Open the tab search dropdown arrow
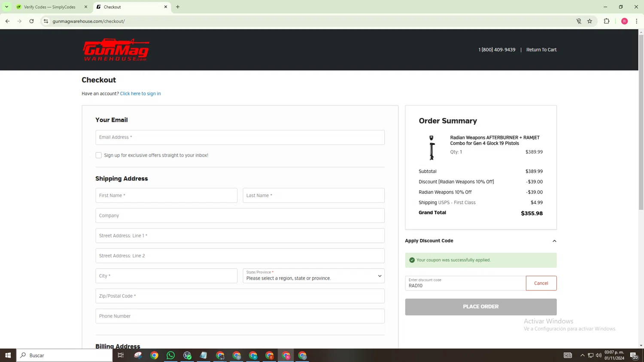This screenshot has width=644, height=362. 6,7
